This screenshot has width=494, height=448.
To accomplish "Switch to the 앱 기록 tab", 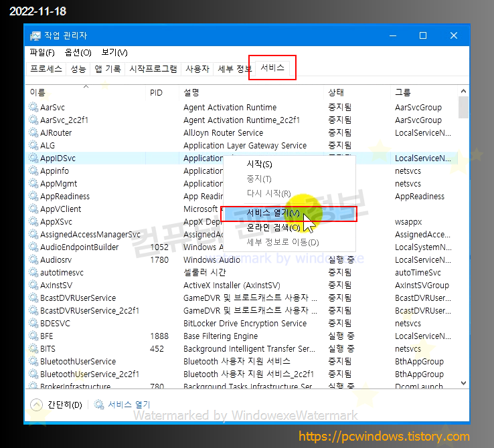I will pos(108,69).
